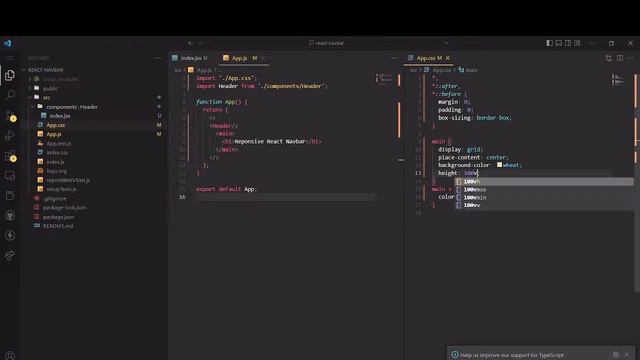640x360 pixels.
Task: Open App.css in the file tree
Action: [x=56, y=125]
